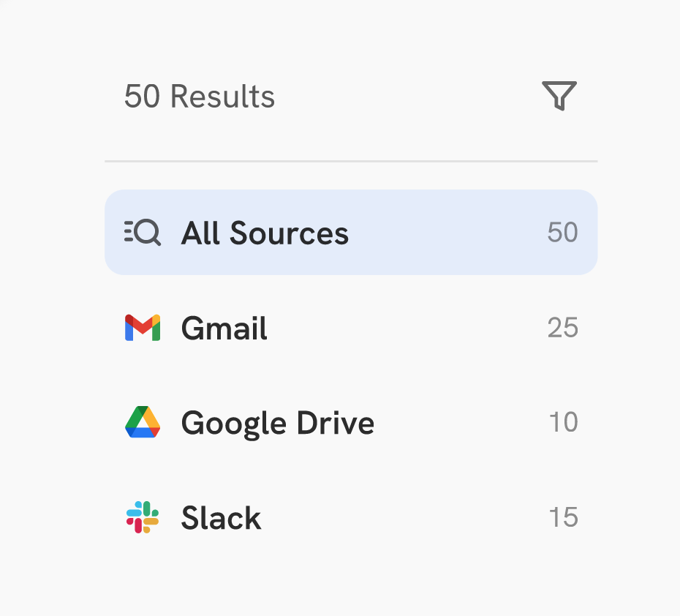Click the Slack logo icon
This screenshot has height=616, width=680.
(142, 517)
